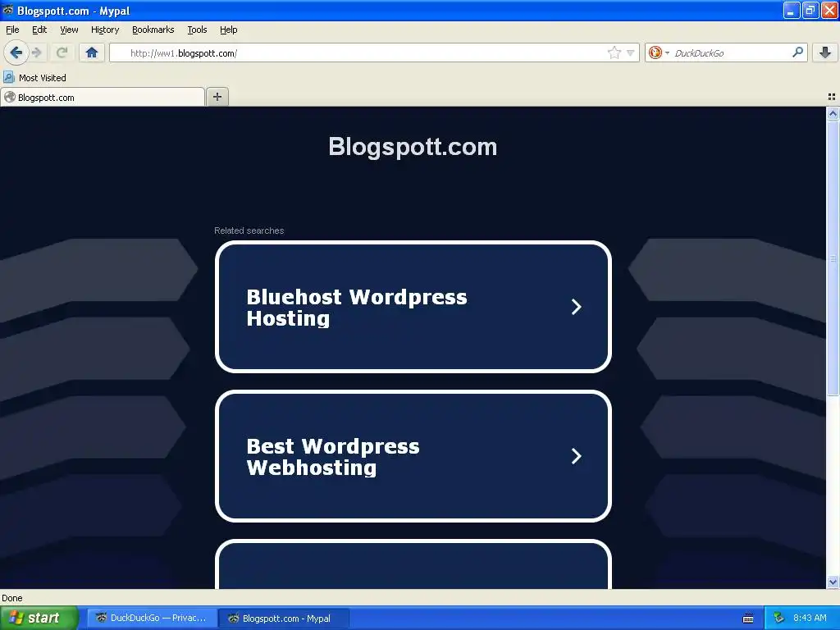Open Bluehost Wordpress Hosting search result
Image resolution: width=840 pixels, height=630 pixels.
(413, 307)
